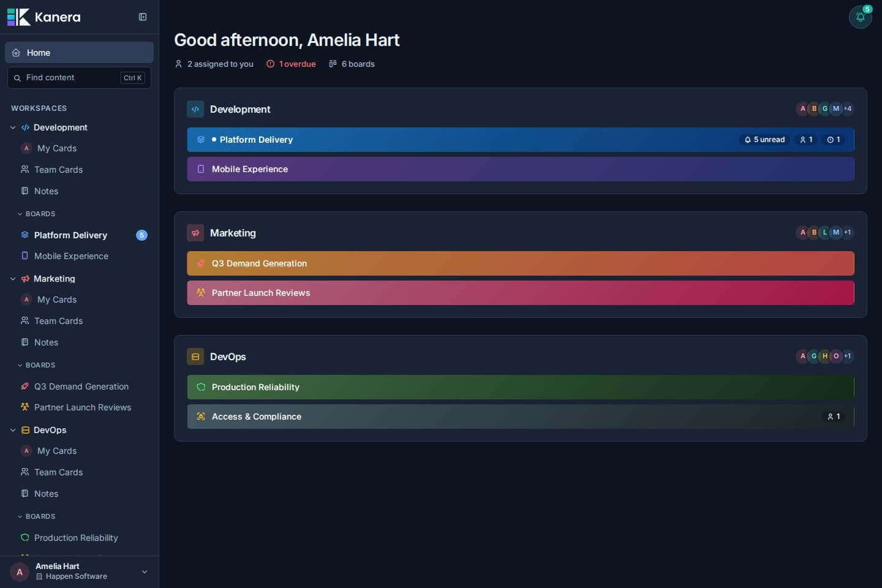882x588 pixels.
Task: Click the +4 members avatar in Development card
Action: 848,109
